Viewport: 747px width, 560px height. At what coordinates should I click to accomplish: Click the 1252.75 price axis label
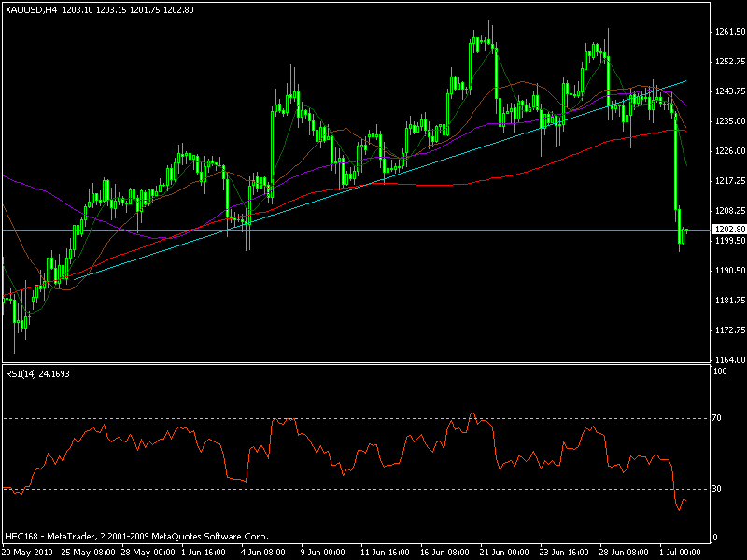coord(730,62)
